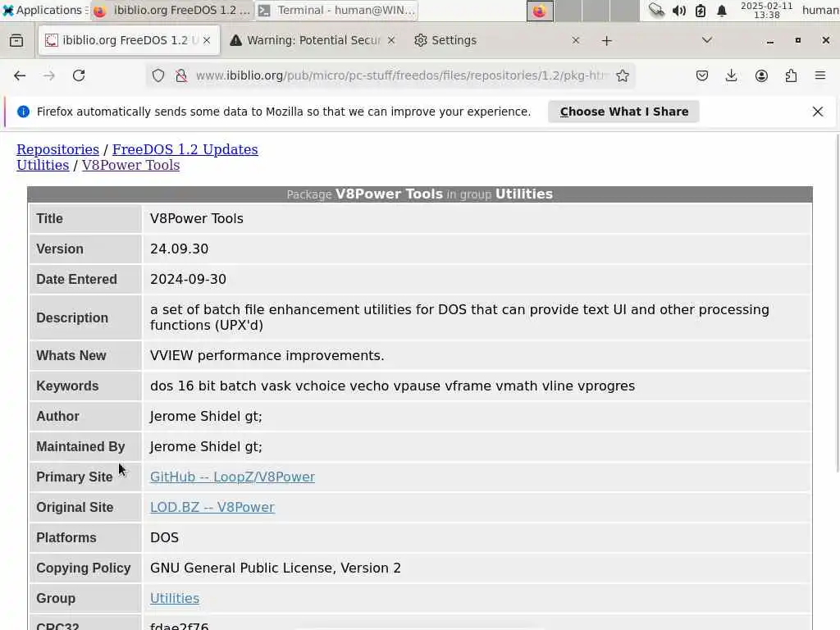Click the volume icon in system tray
Screen dimensions: 840x630
pos(678,11)
